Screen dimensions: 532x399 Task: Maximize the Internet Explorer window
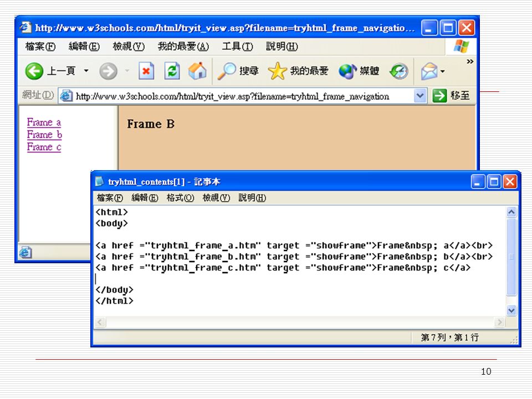[448, 28]
